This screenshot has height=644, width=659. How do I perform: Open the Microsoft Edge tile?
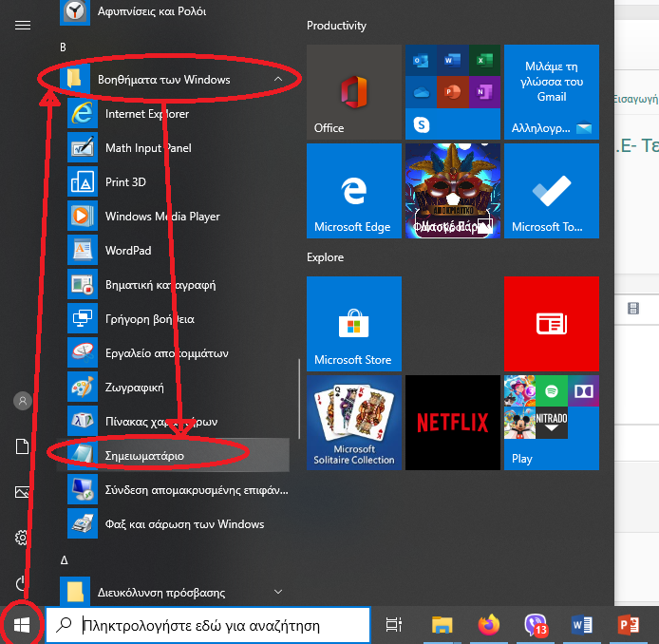click(354, 191)
